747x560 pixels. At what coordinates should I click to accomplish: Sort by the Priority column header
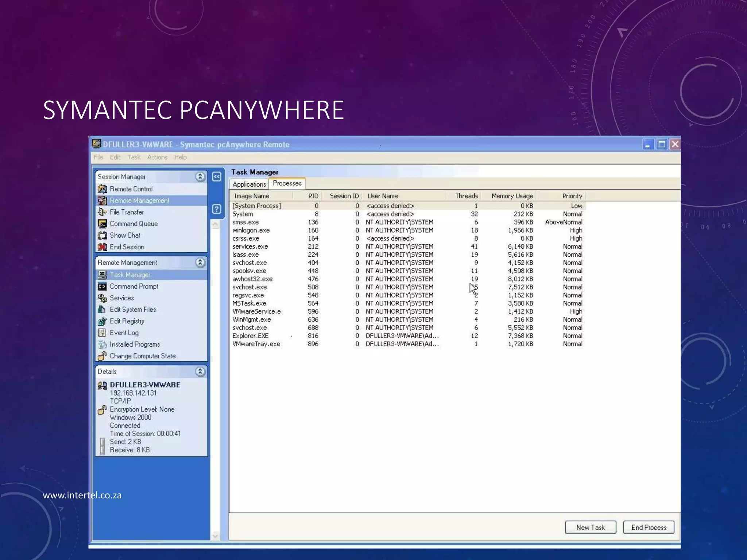click(561, 196)
